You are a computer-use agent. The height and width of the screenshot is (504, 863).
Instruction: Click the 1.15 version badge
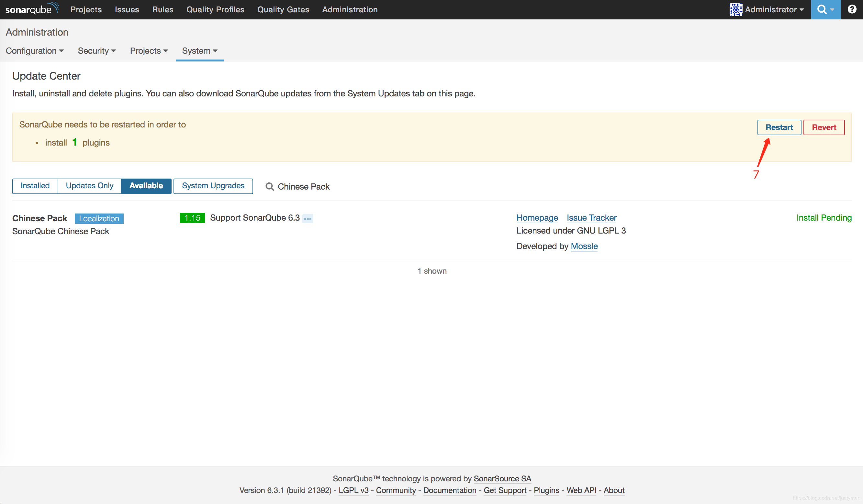(192, 218)
